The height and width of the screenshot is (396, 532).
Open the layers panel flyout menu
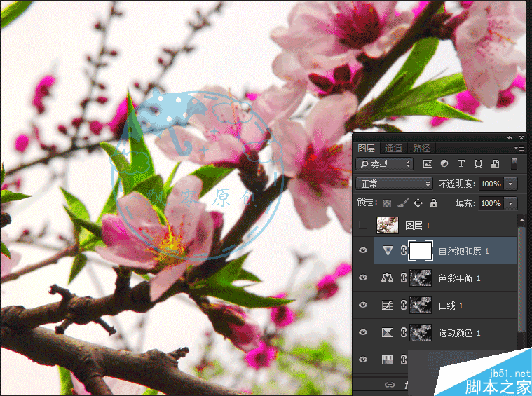(519, 149)
